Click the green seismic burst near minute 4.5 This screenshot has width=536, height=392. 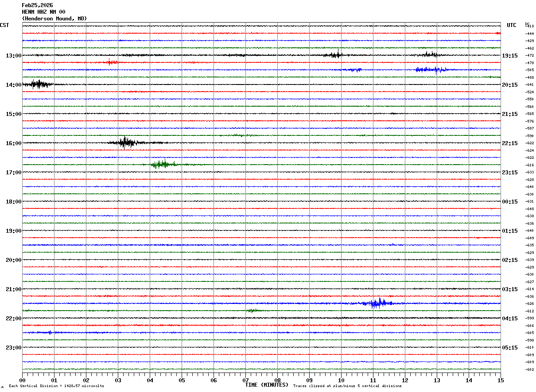163,165
